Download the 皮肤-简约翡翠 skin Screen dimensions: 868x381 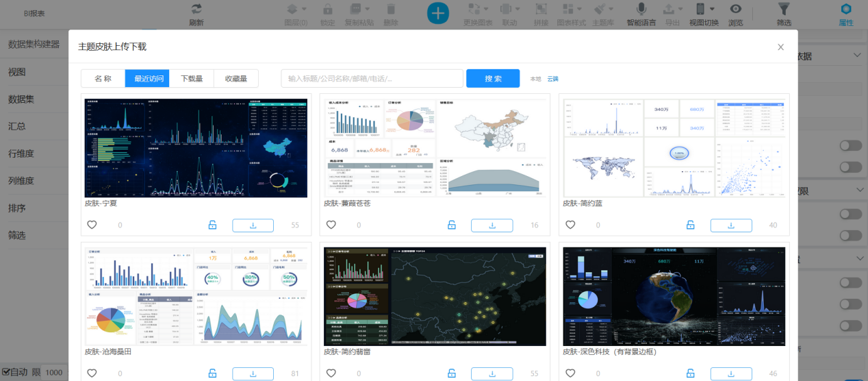coord(492,374)
